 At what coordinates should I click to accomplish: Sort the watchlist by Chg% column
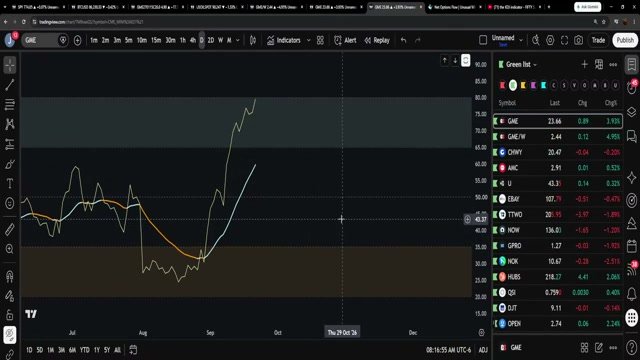[611, 103]
